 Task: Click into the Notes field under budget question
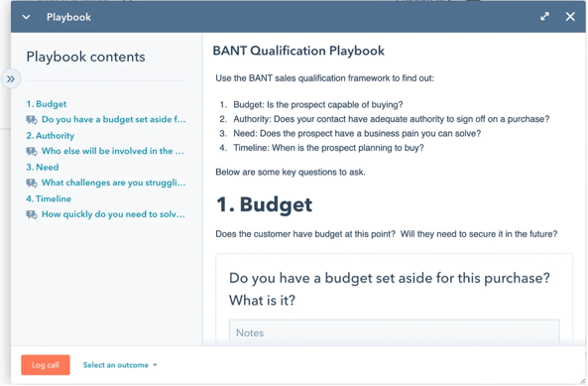[394, 332]
